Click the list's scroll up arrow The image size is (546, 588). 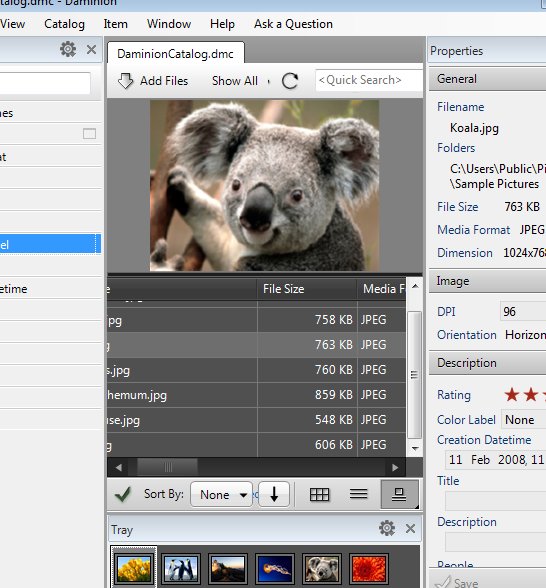[415, 286]
